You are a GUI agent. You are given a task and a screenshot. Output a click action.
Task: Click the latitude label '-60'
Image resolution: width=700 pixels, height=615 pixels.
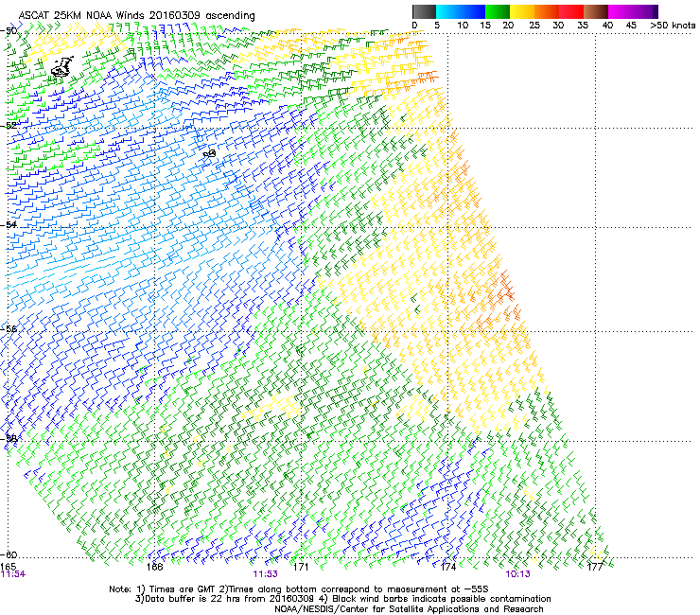pyautogui.click(x=9, y=554)
